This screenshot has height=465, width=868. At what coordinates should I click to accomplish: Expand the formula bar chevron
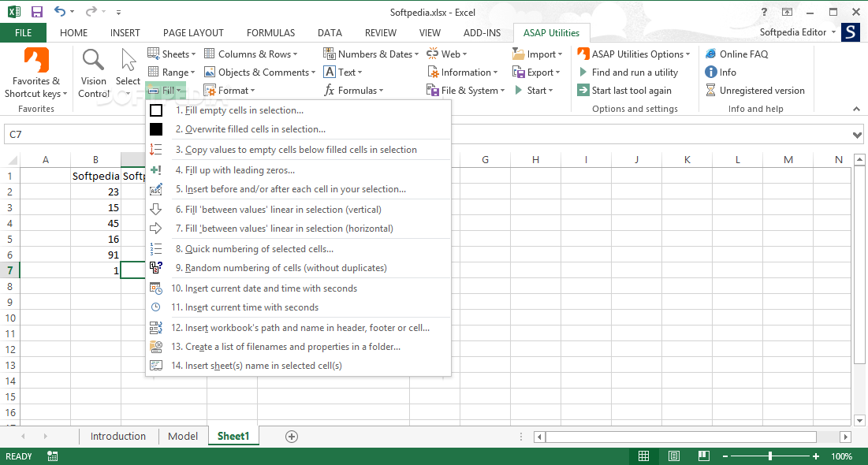(x=858, y=135)
